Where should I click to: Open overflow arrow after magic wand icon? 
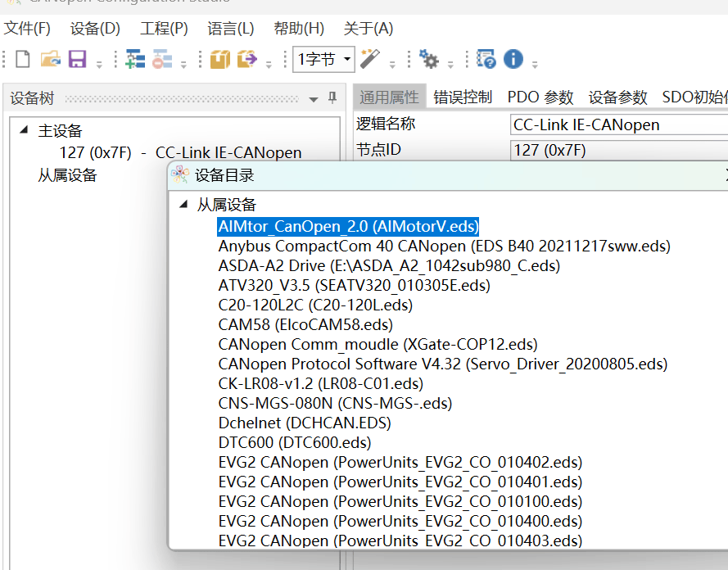click(x=392, y=64)
